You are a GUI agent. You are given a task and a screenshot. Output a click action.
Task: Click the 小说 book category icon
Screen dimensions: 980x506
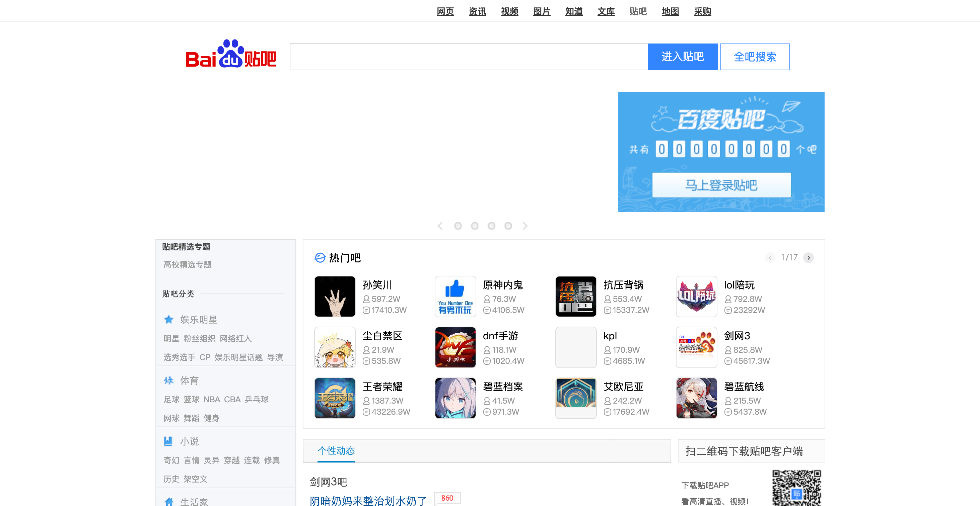pos(168,441)
